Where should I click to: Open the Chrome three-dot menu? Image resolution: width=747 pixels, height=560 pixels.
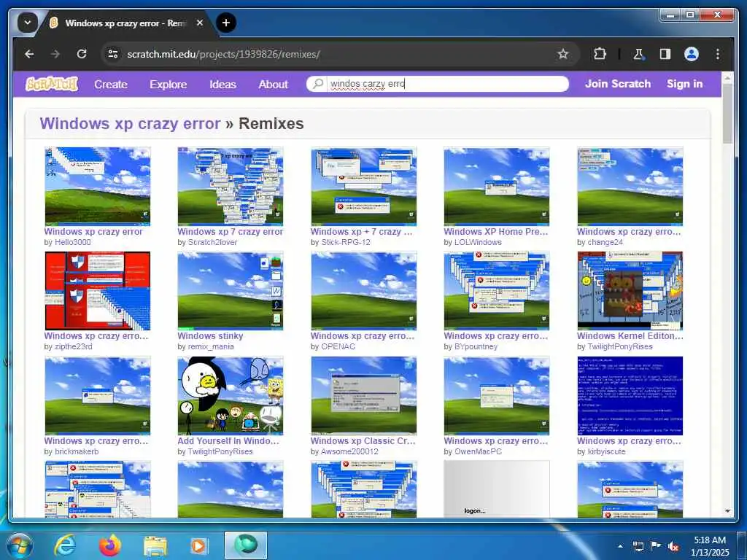coord(718,54)
